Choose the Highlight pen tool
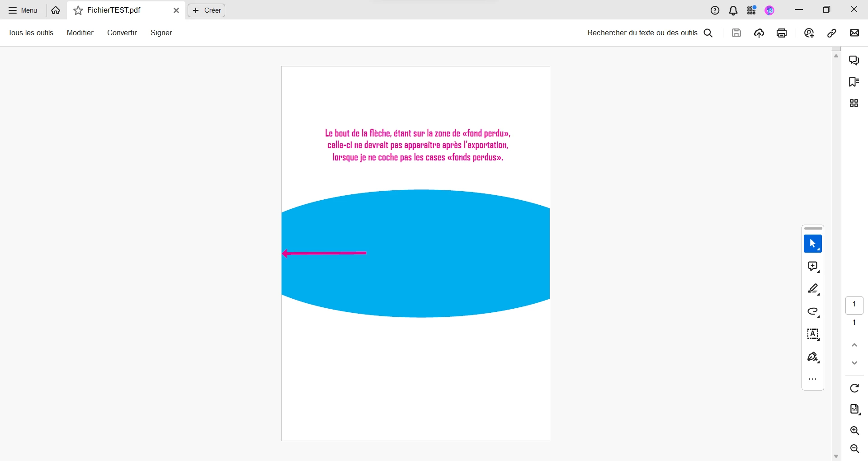 813,289
